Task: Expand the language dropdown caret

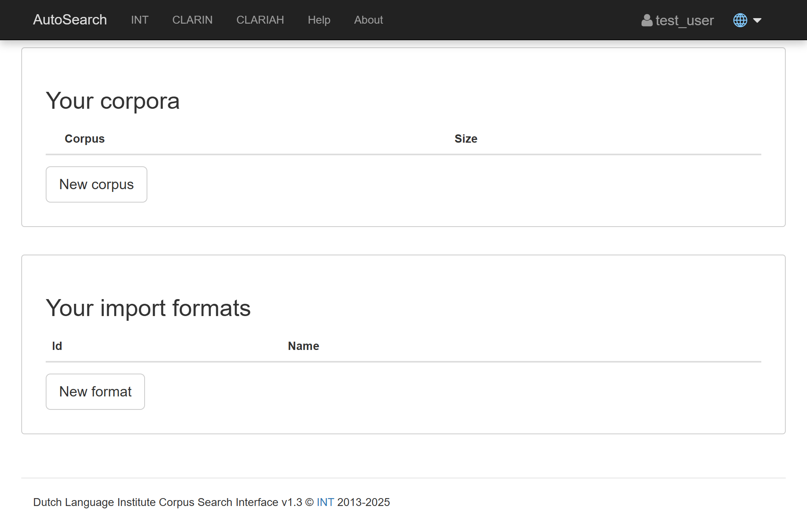Action: pos(757,20)
